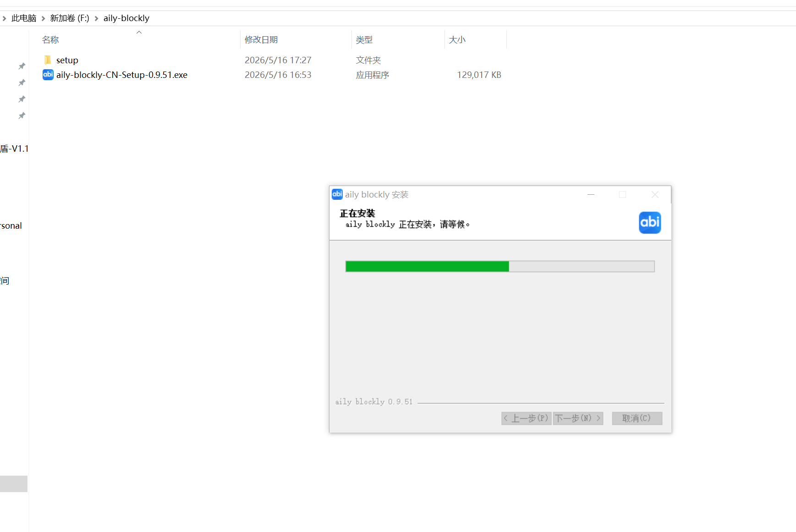Screen dimensions: 796x532
Task: Go to 新加卷 (F:) in the address bar
Action: pyautogui.click(x=70, y=18)
